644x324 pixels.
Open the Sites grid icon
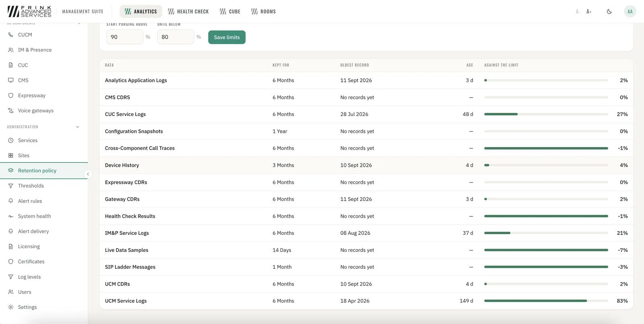pos(11,156)
